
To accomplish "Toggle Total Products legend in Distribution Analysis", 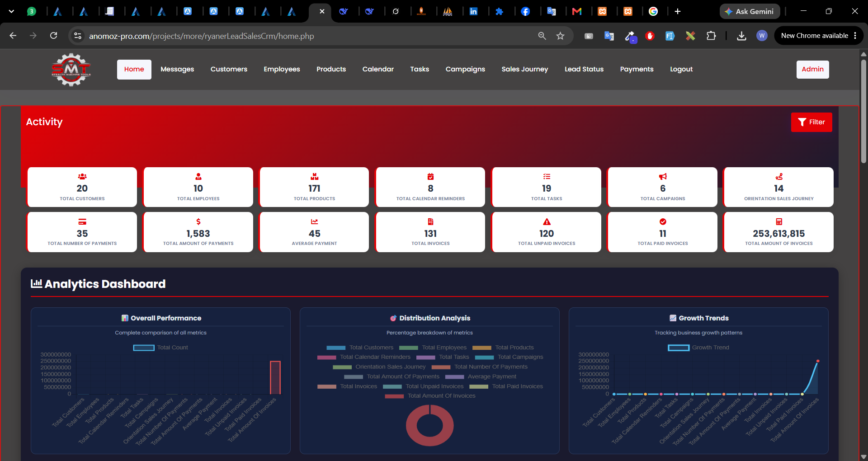I will (x=503, y=348).
